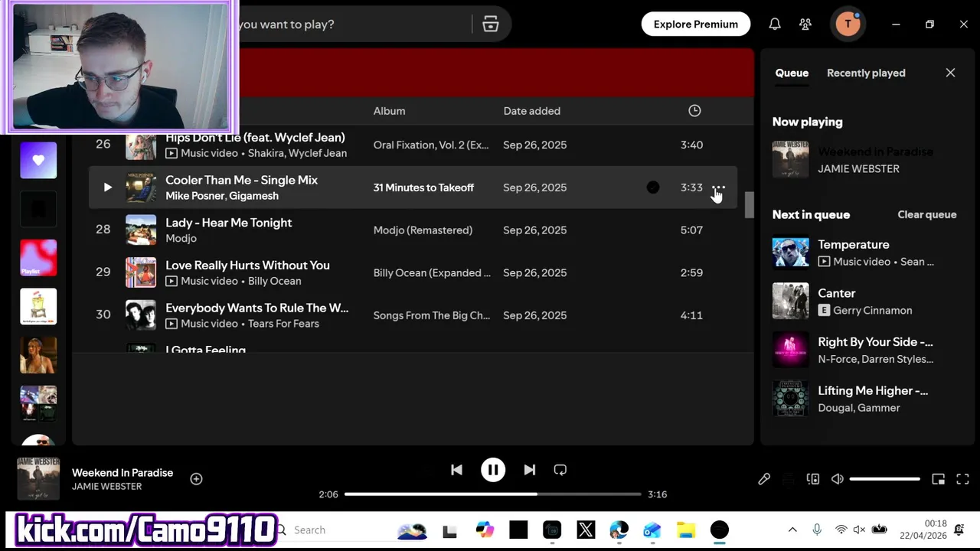The width and height of the screenshot is (980, 551).
Task: Open the Gigamesh artist link
Action: (x=254, y=196)
